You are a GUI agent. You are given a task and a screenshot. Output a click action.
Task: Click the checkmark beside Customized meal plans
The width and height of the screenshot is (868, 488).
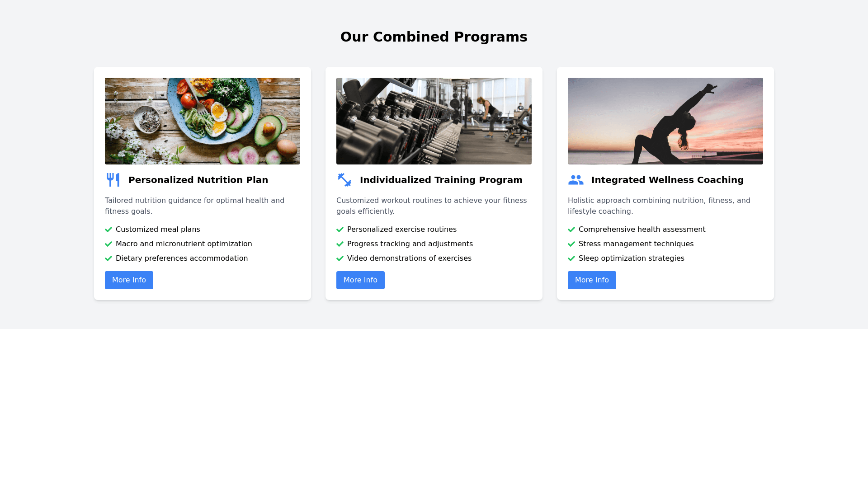tap(108, 230)
